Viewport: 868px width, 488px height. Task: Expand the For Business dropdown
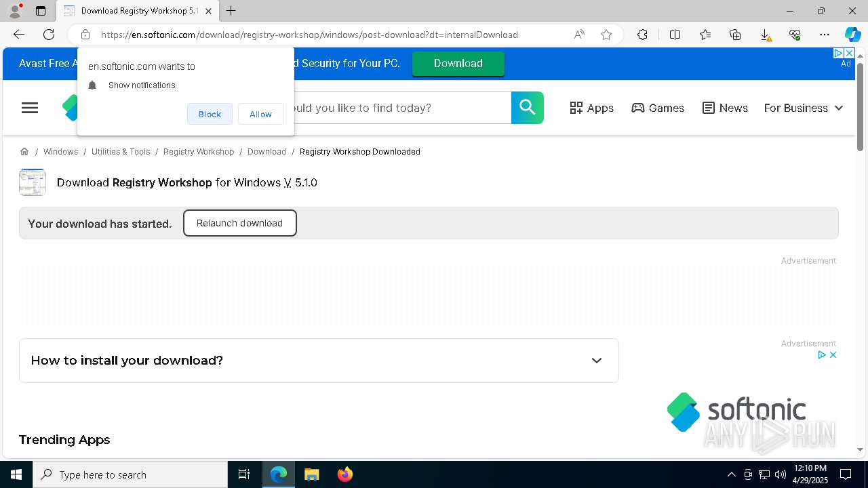804,108
